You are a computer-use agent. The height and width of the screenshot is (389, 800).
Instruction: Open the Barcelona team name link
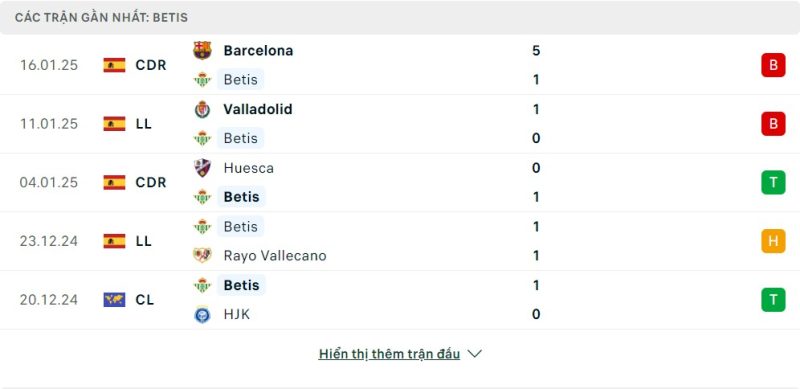click(x=258, y=51)
